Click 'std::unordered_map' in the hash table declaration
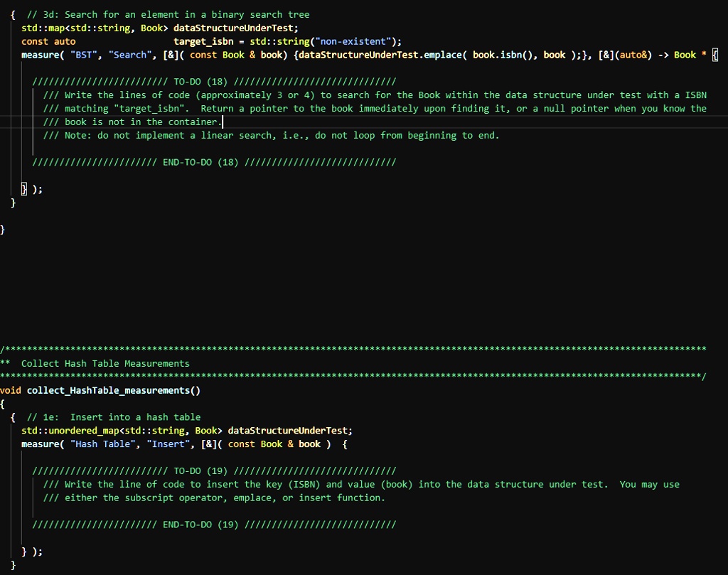 point(70,431)
